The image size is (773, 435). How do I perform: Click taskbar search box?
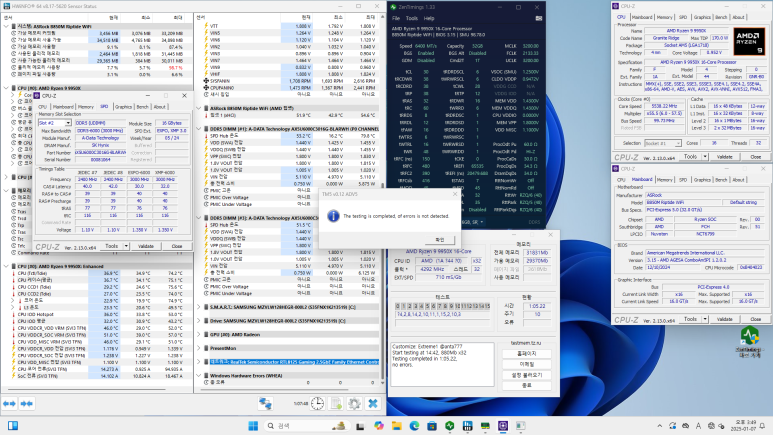(306, 426)
